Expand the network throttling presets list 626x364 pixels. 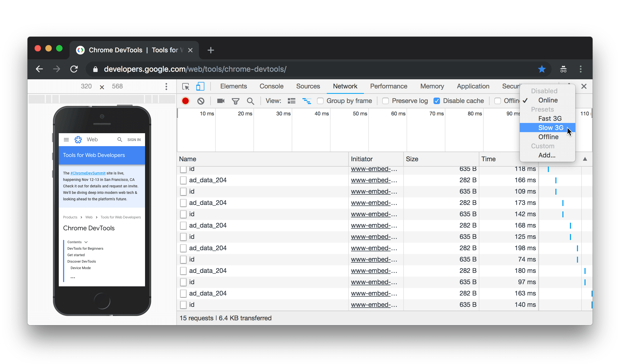548,100
